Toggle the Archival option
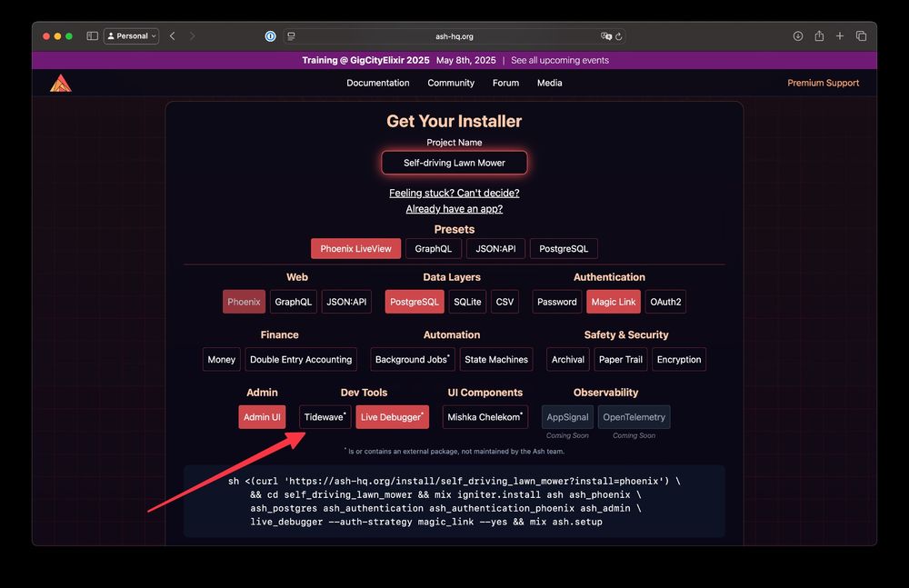The height and width of the screenshot is (588, 909). [x=568, y=360]
